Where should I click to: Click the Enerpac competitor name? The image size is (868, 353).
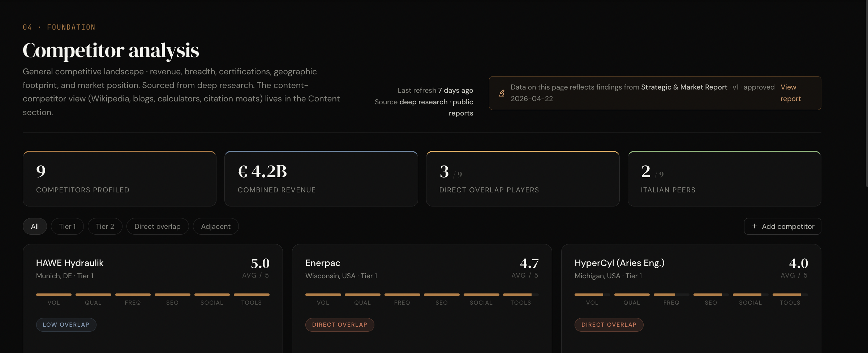point(323,263)
